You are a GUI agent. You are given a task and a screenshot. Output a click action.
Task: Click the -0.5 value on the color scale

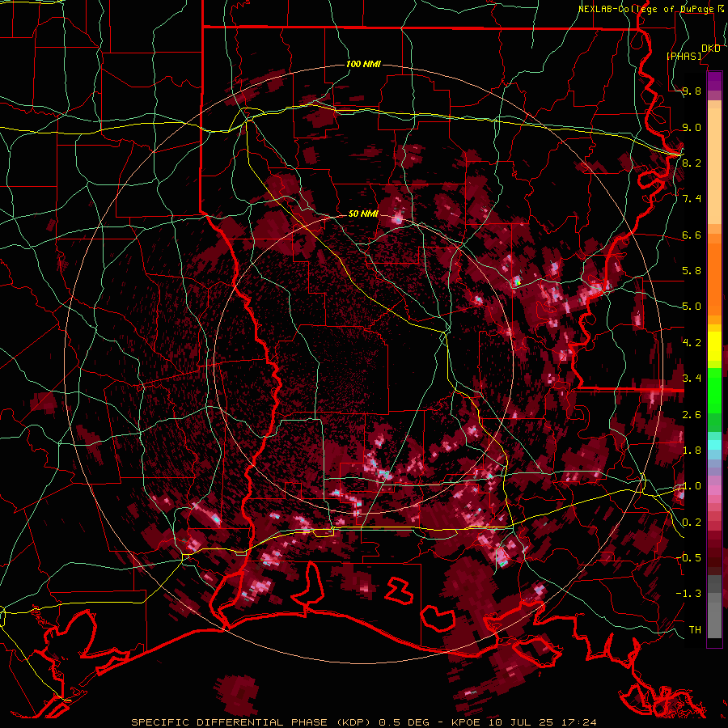tap(688, 558)
